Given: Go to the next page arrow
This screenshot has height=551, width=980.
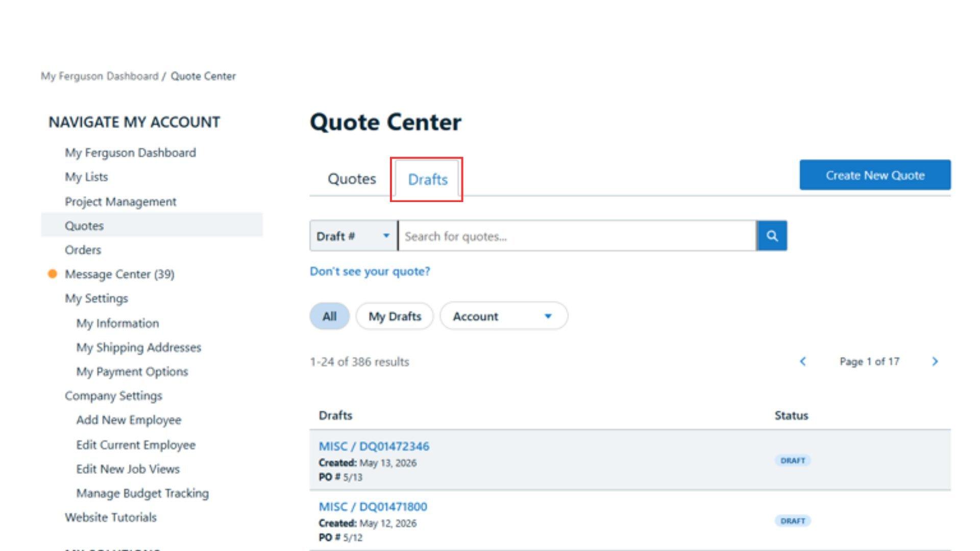Looking at the screenshot, I should [935, 362].
